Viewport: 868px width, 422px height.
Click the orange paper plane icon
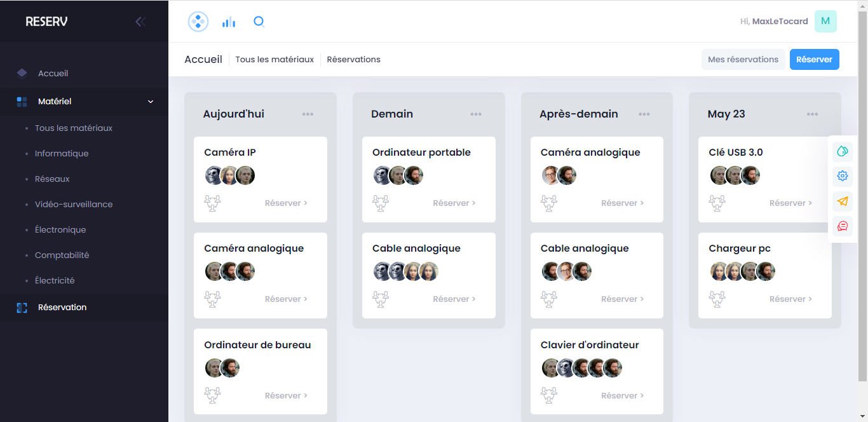[843, 201]
